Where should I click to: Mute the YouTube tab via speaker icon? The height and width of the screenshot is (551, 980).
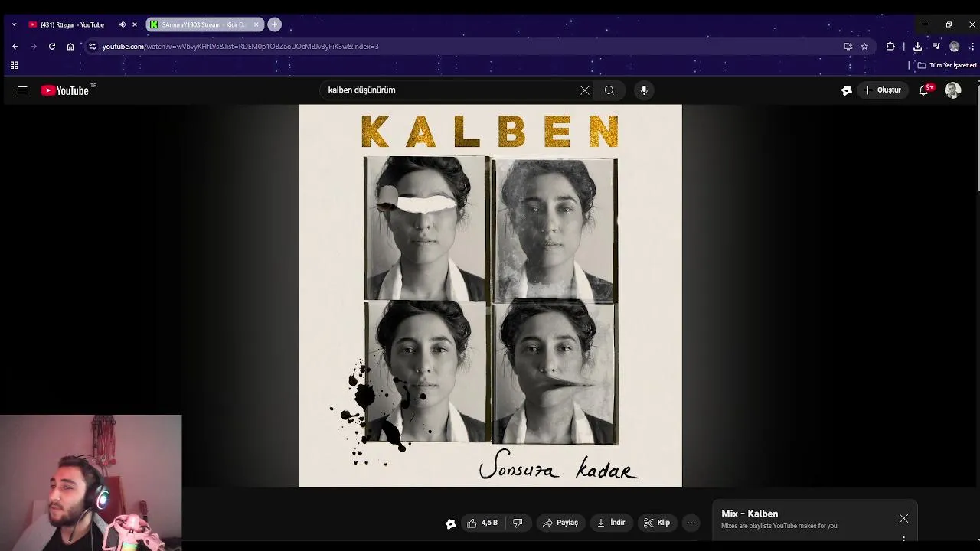(122, 24)
